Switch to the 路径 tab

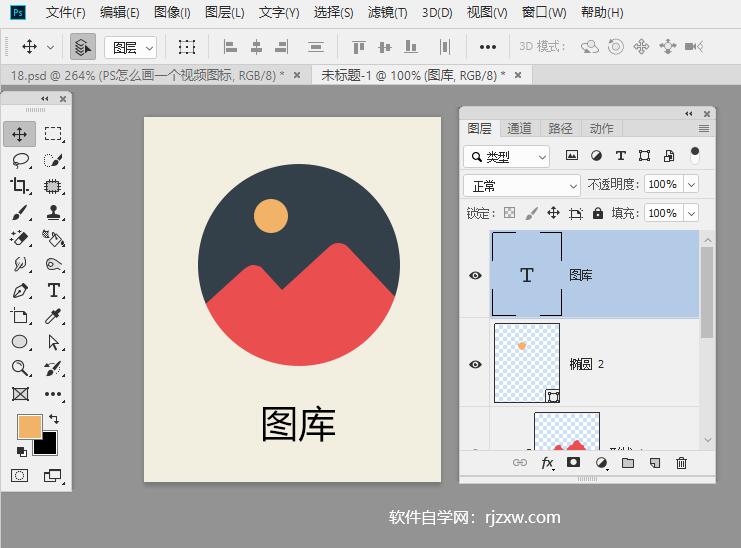(x=560, y=128)
